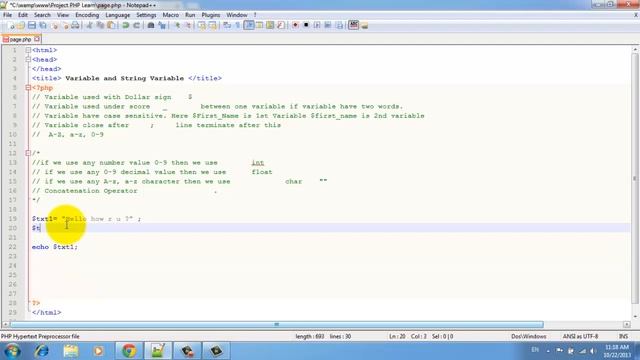640x360 pixels.
Task: Launch Google Chrome from the taskbar
Action: [129, 351]
